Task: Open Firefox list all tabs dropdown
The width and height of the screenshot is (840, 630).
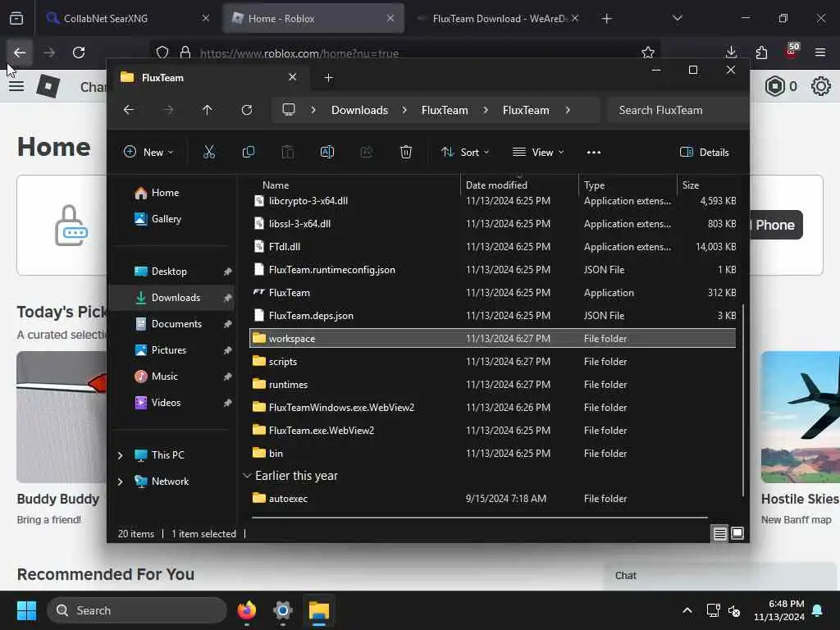Action: 677,18
